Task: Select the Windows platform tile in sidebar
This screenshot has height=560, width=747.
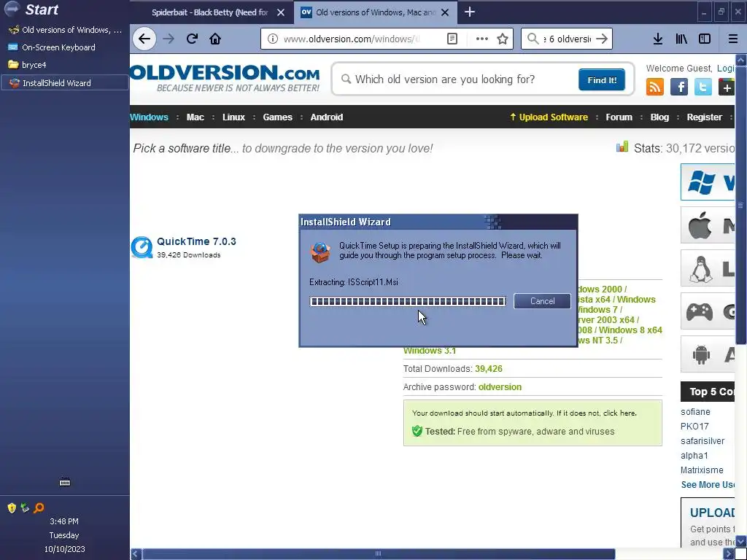Action: pyautogui.click(x=708, y=182)
